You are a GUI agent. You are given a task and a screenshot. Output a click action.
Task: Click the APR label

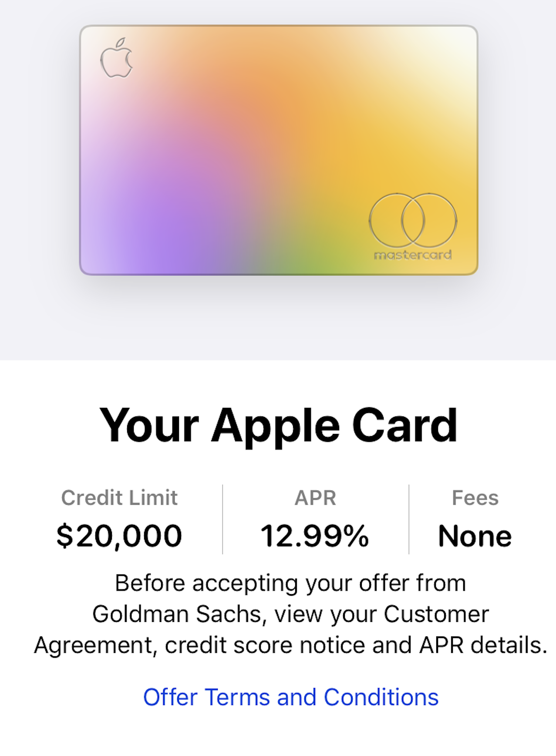pos(315,497)
